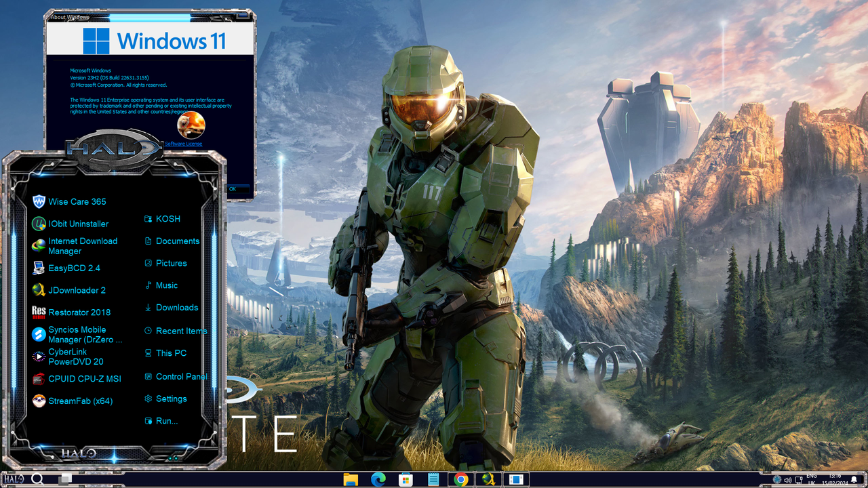Open Settings from the start menu

coord(165,399)
